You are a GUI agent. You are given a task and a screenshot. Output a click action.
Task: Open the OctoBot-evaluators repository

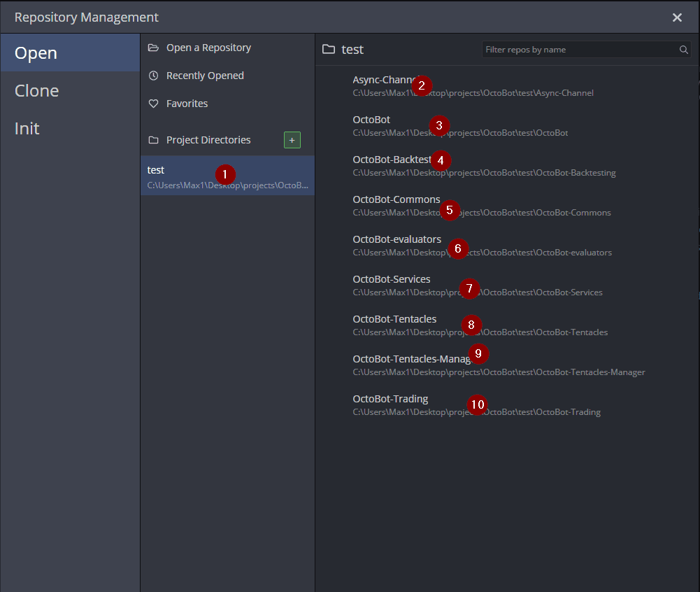click(x=507, y=246)
